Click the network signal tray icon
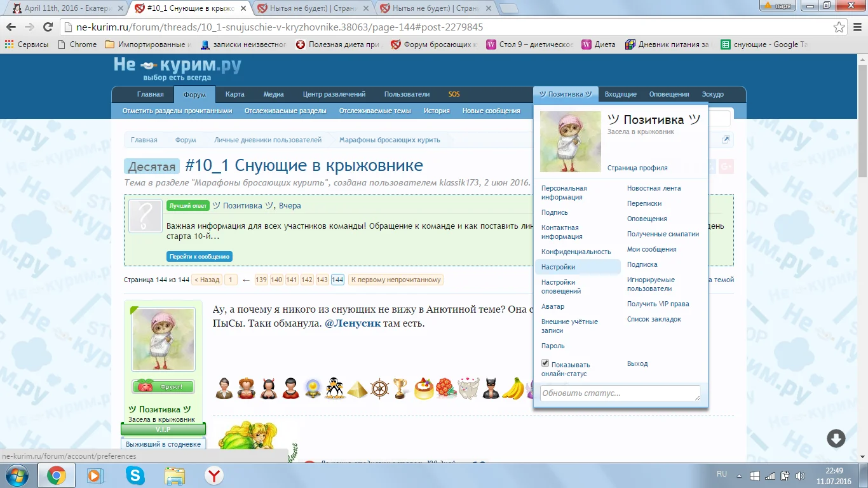This screenshot has width=868, height=488. 770,475
